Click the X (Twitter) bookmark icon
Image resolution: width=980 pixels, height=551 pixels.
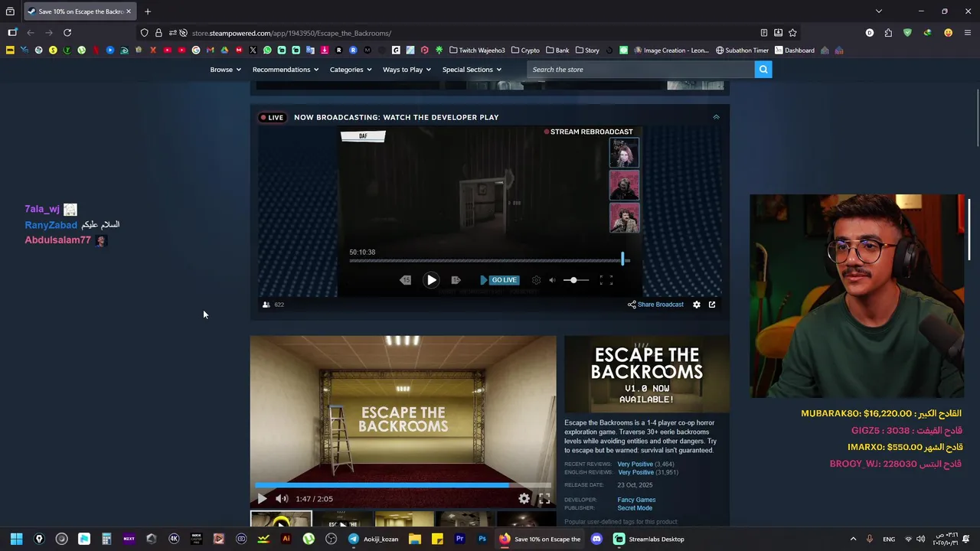pyautogui.click(x=253, y=51)
